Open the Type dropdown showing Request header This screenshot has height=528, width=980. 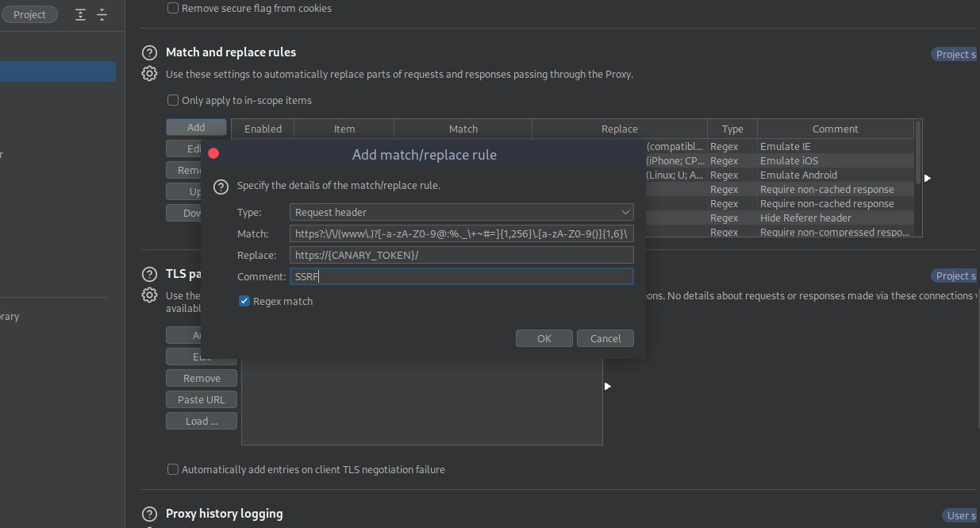pyautogui.click(x=462, y=212)
